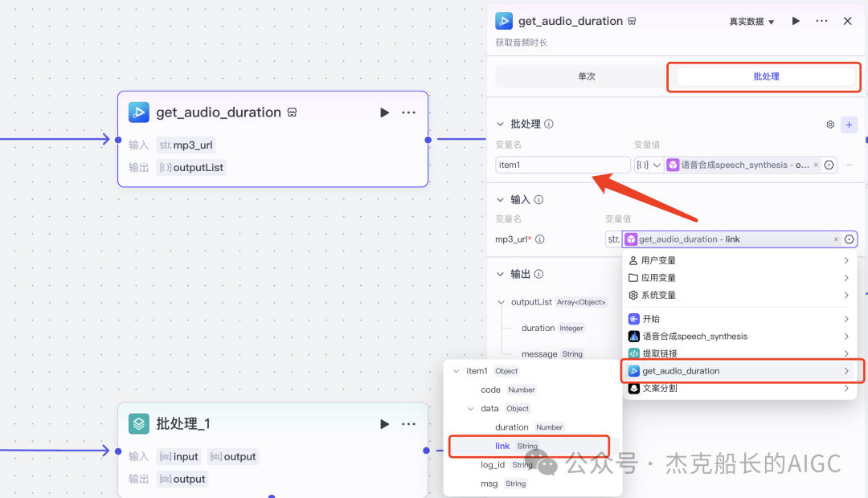Show info for 输出 section
The height and width of the screenshot is (498, 868).
[x=538, y=274]
